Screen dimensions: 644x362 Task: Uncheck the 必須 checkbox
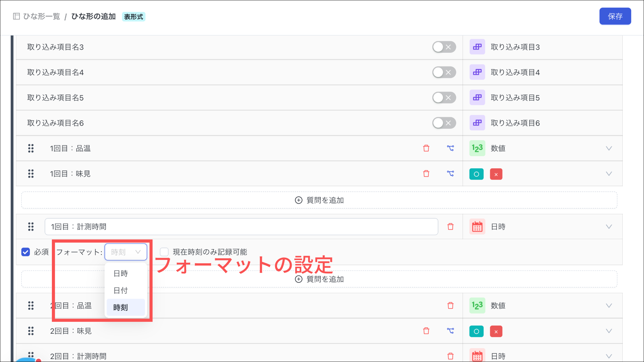(x=25, y=252)
